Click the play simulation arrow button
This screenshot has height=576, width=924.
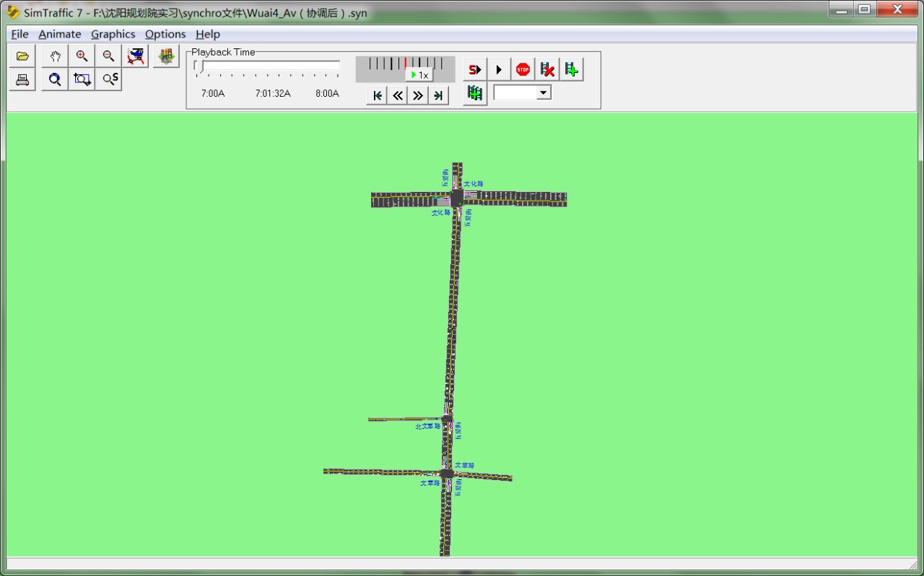coord(499,69)
